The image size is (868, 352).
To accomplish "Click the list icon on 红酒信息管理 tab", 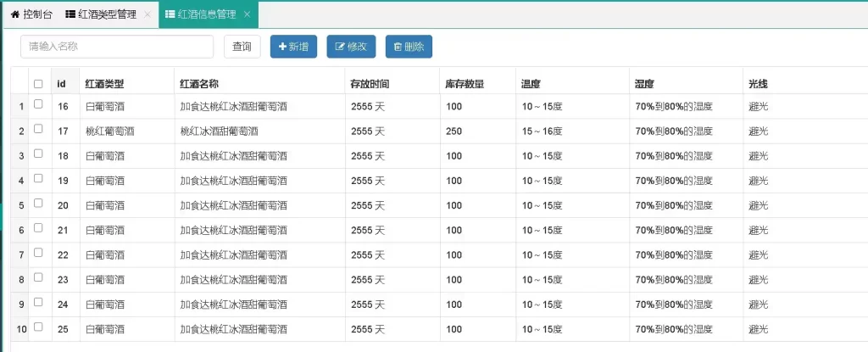I will tap(170, 14).
